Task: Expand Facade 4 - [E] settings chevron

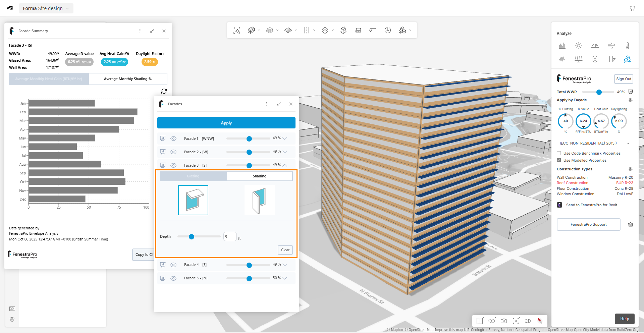Action: click(285, 265)
